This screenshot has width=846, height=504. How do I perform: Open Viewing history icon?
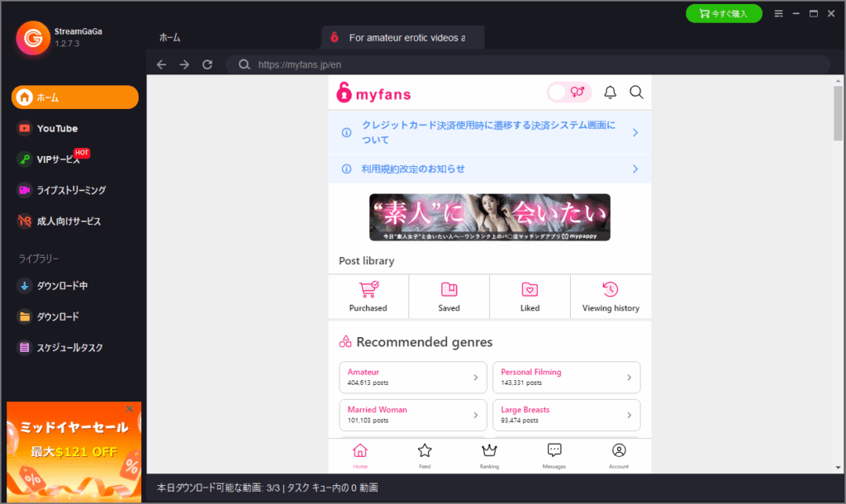click(x=611, y=289)
